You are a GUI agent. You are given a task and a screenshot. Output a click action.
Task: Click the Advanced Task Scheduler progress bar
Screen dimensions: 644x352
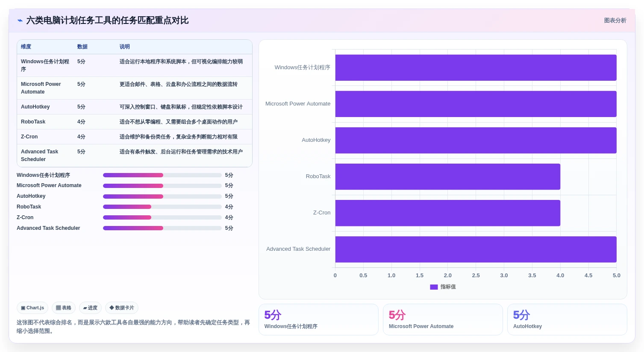[162, 228]
